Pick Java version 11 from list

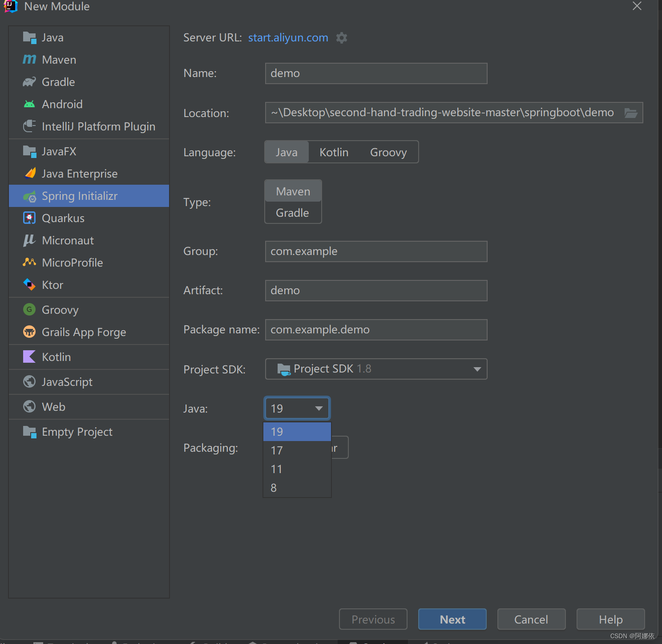point(297,469)
